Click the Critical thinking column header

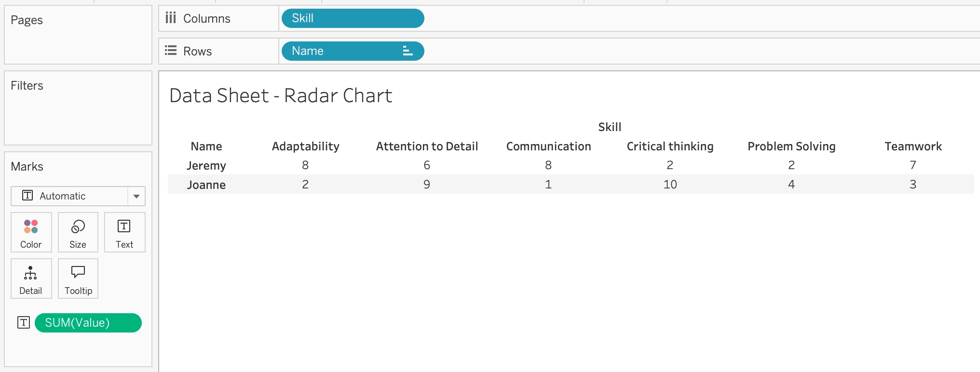670,146
